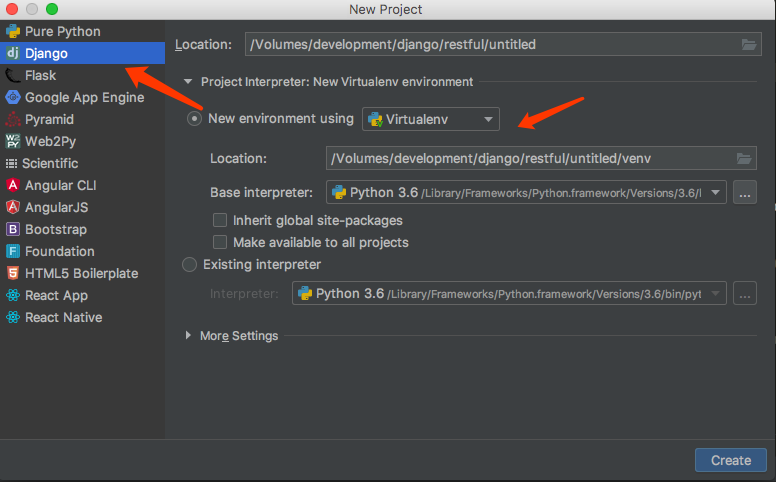Browse folder for project Location
776x482 pixels.
pos(749,45)
